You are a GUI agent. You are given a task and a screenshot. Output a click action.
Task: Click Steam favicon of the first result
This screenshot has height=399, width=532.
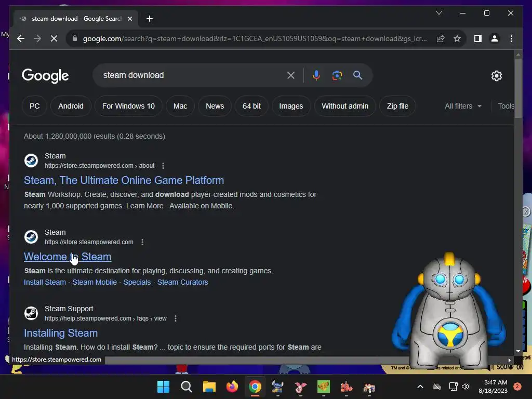coord(31,161)
